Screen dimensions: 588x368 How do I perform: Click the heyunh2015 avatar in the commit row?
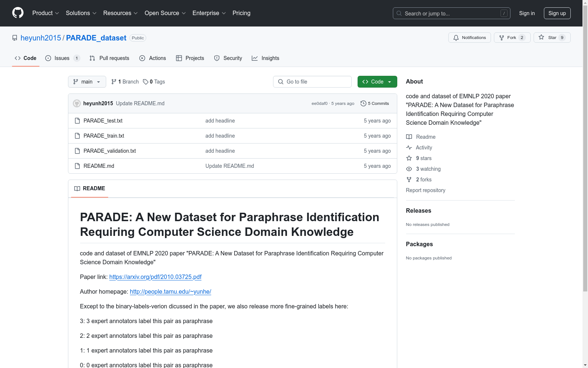coord(77,103)
